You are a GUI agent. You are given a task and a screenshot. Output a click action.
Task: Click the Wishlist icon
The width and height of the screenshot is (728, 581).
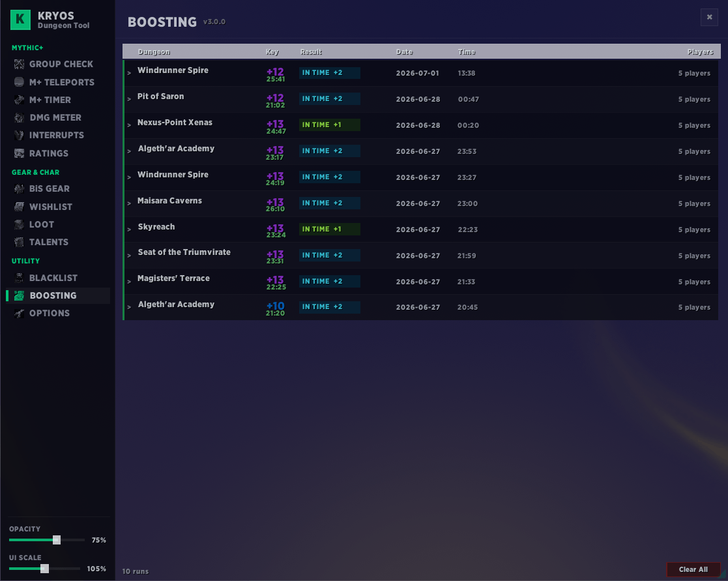(x=19, y=207)
